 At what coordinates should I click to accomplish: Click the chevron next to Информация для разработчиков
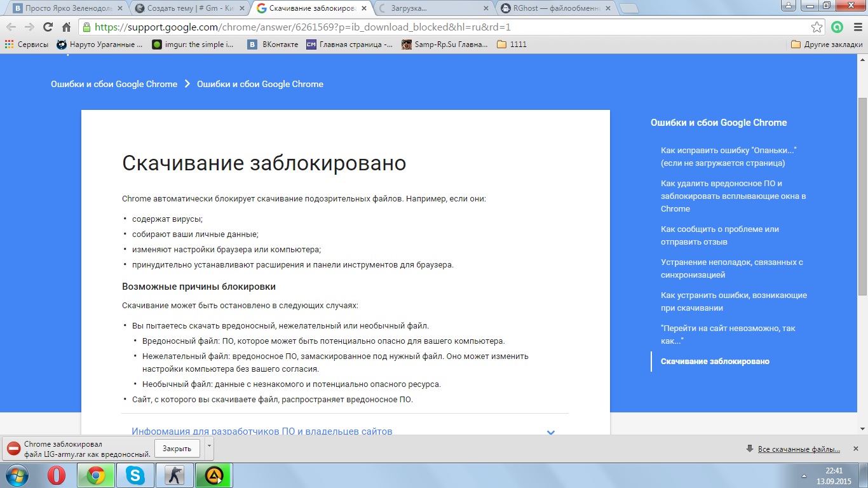[551, 432]
